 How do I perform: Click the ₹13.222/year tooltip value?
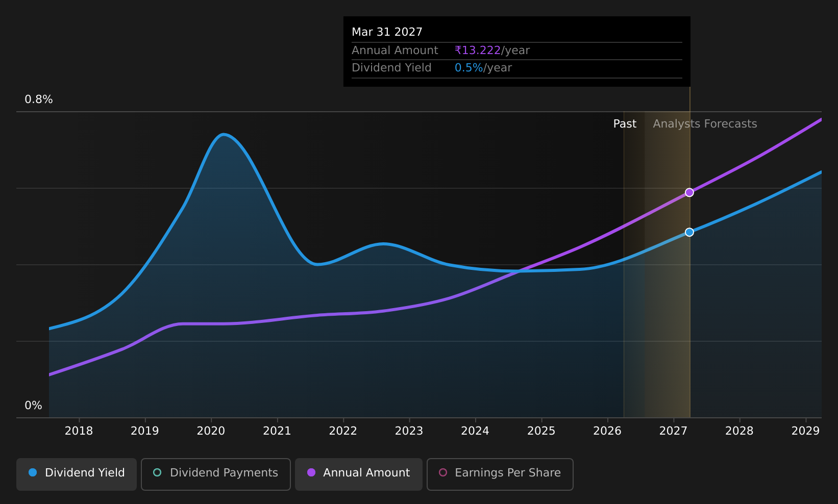[x=492, y=51]
